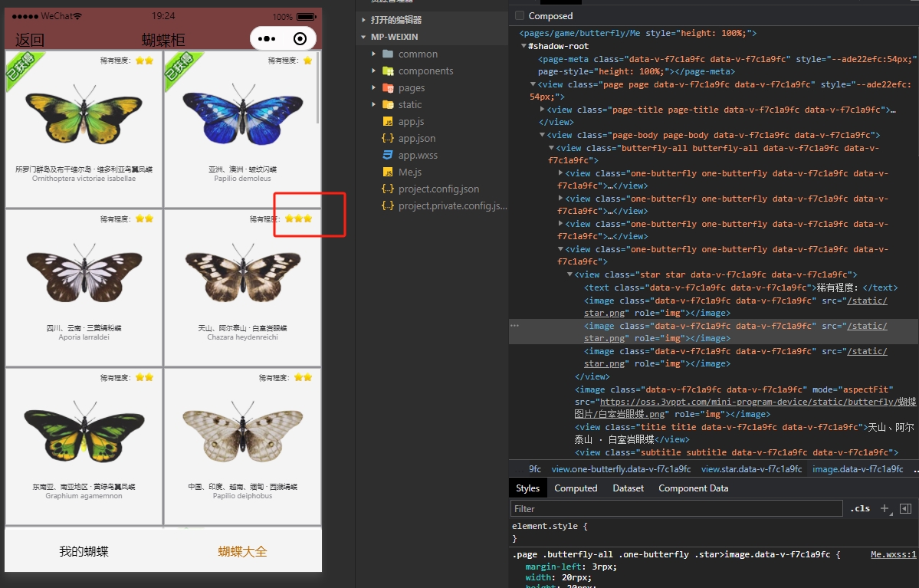Expand the common folder arrow
Viewport: 919px width, 588px height.
(x=373, y=54)
